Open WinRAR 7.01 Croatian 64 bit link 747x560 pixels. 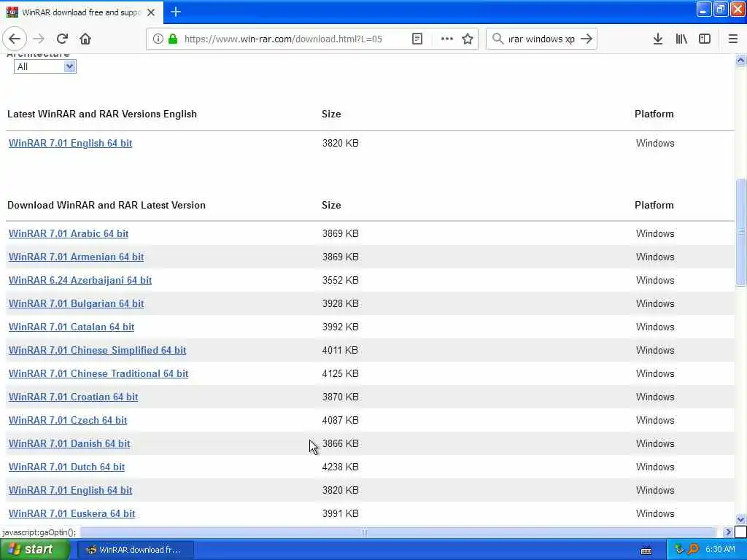(x=74, y=397)
